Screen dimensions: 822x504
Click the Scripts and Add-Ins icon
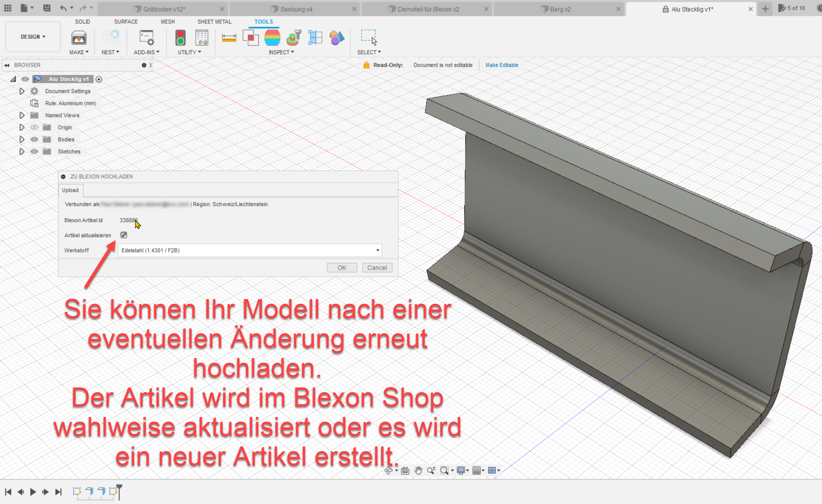147,38
